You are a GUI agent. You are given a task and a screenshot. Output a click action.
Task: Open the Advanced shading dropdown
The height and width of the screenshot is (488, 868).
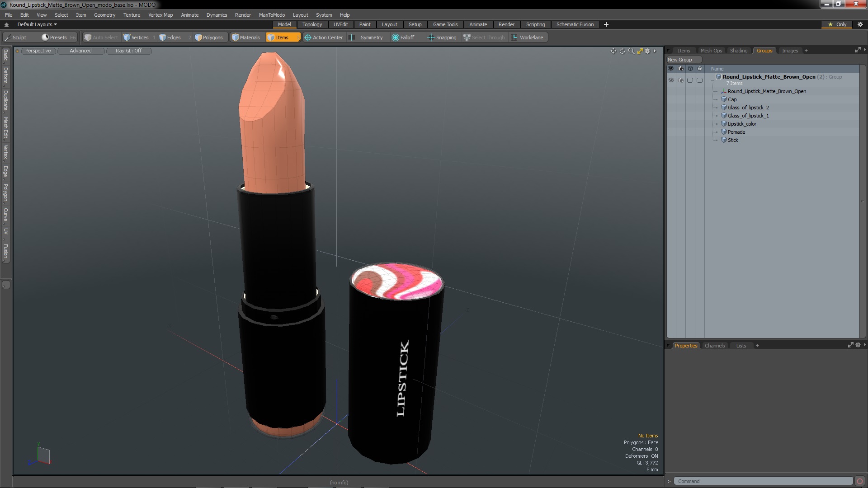(81, 51)
